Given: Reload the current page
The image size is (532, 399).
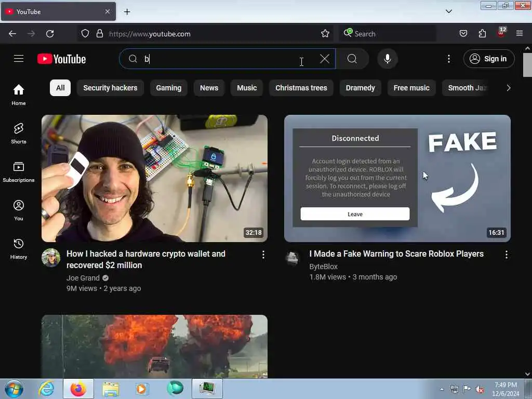Looking at the screenshot, I should [x=50, y=34].
